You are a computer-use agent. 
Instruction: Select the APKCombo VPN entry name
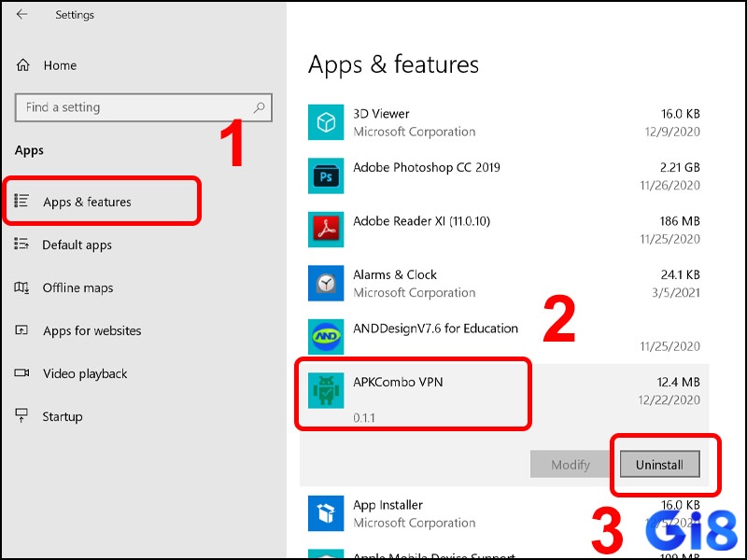(398, 383)
